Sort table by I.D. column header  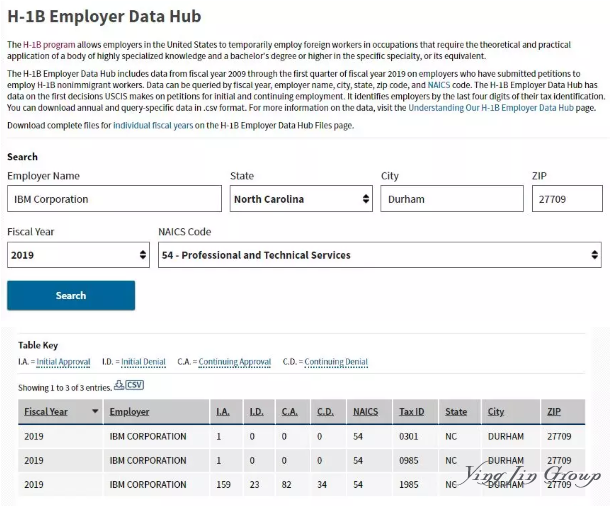click(256, 411)
